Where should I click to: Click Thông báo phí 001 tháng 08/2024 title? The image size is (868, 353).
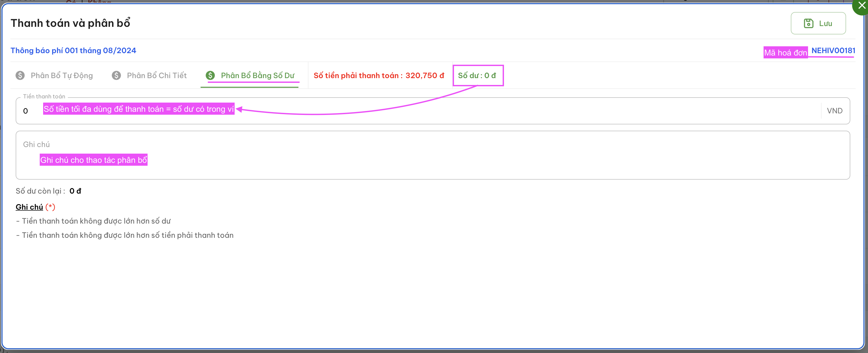coord(73,51)
